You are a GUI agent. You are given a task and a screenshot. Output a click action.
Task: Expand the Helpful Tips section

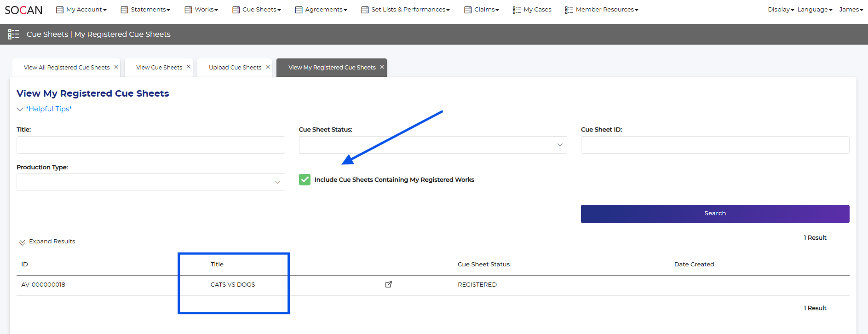point(48,109)
